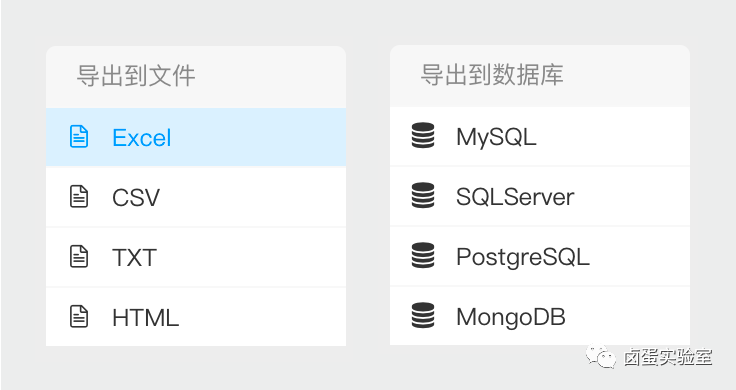The height and width of the screenshot is (390, 736).
Task: Click the database icon beside SQLServer
Action: (423, 195)
